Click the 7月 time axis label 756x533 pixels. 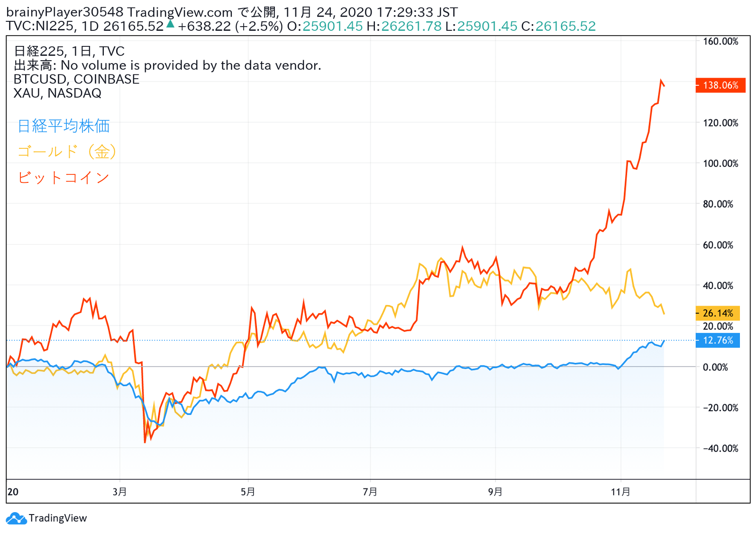point(370,492)
